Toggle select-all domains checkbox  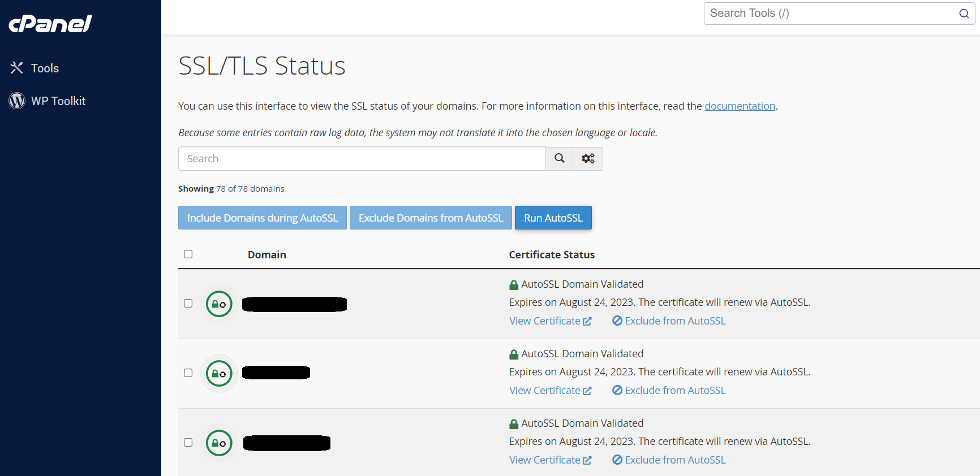click(188, 254)
